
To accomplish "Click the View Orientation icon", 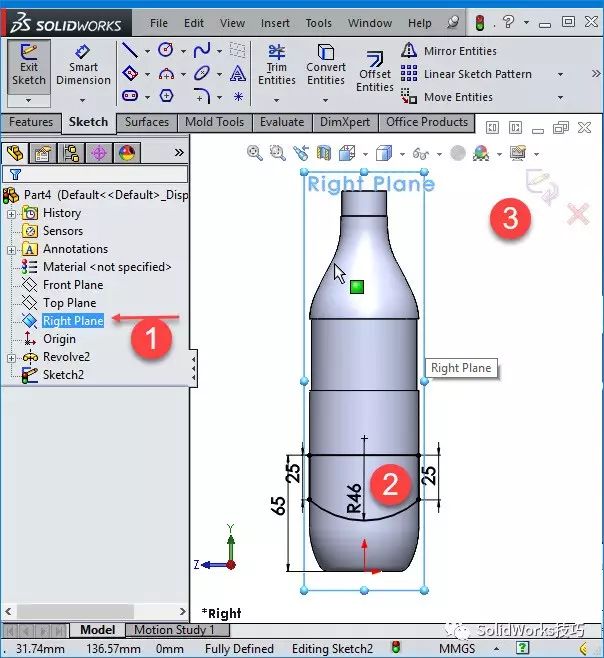I will tap(347, 153).
